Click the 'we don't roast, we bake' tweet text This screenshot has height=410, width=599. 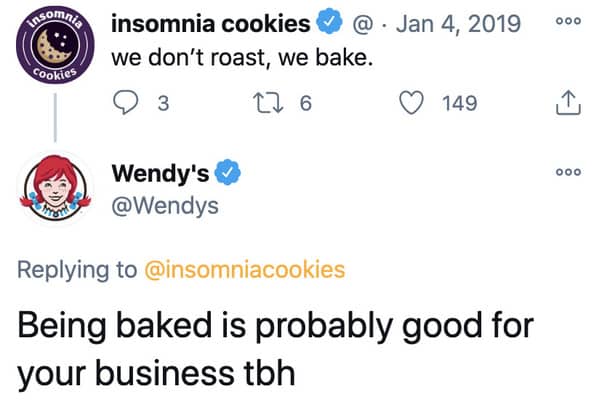[x=242, y=58]
